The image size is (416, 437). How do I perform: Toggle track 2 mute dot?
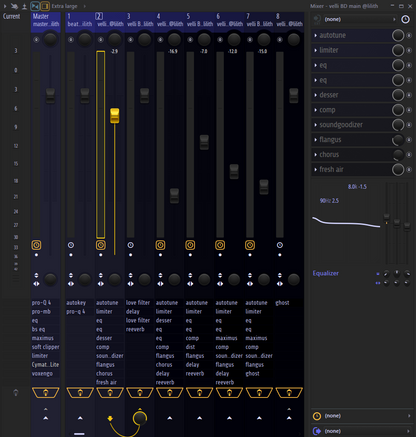[101, 255]
